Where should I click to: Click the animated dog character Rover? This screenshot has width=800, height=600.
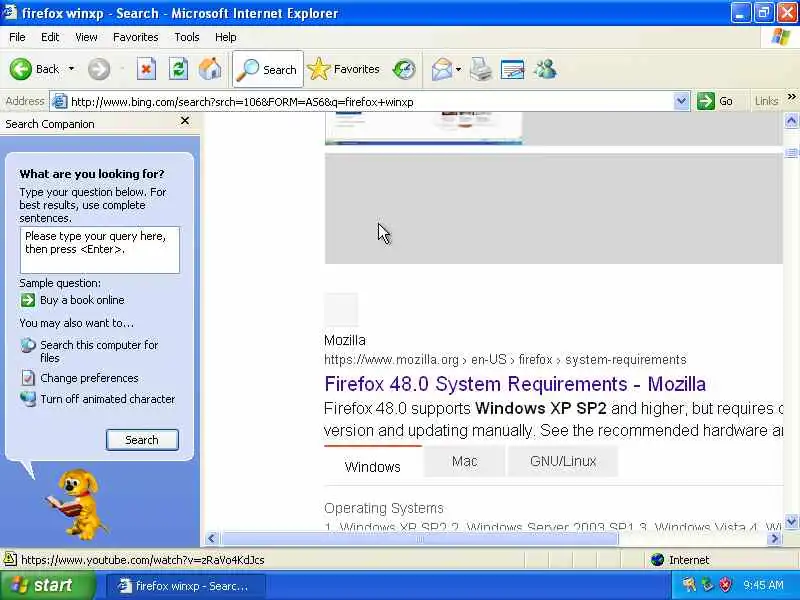pos(78,504)
